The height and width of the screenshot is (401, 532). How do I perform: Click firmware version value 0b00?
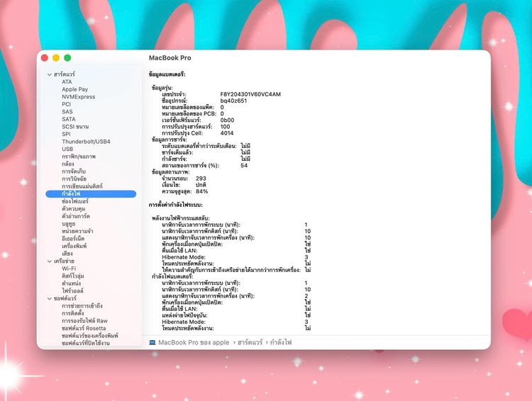click(x=227, y=120)
